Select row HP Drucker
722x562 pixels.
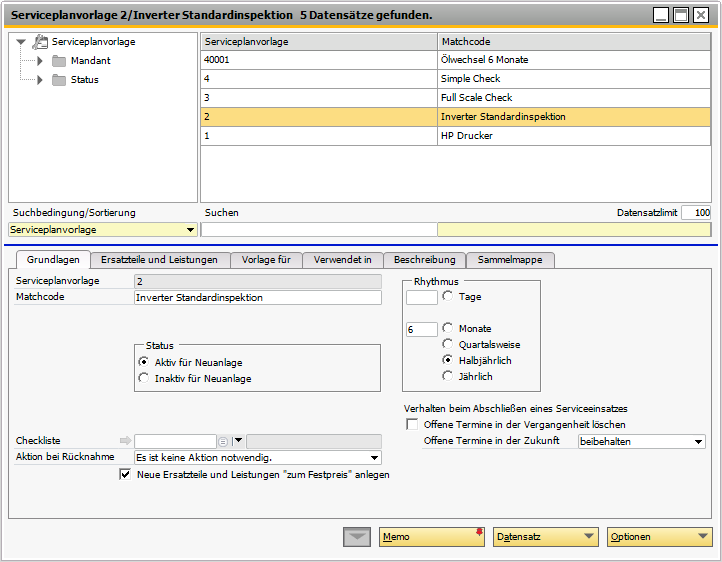tap(456, 136)
